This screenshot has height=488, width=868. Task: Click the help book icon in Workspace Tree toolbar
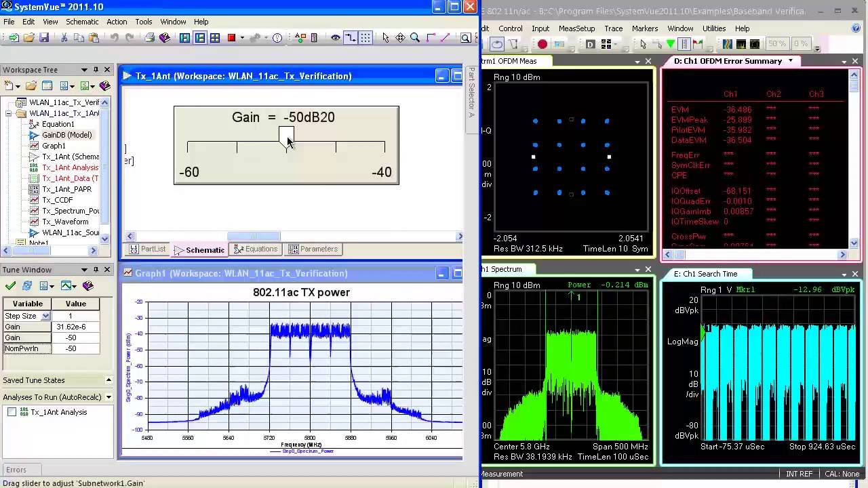pyautogui.click(x=104, y=86)
